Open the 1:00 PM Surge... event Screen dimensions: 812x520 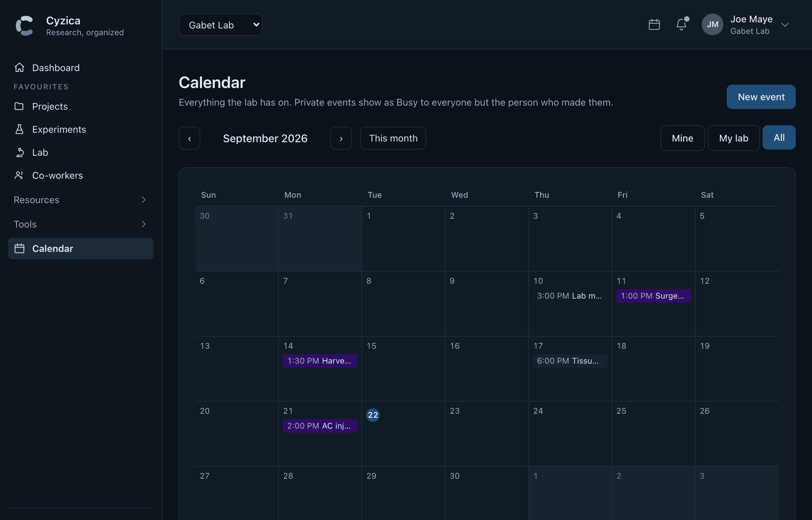(653, 296)
